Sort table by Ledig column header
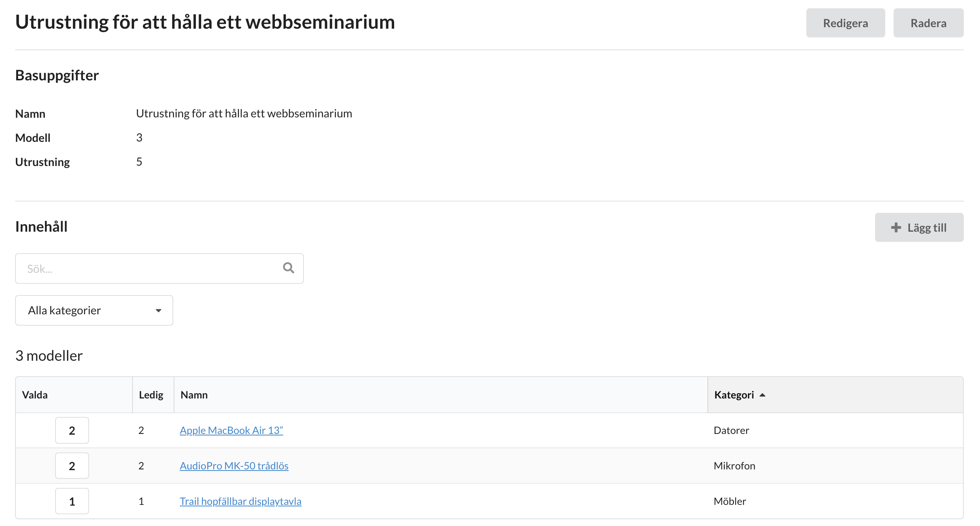 pos(151,395)
